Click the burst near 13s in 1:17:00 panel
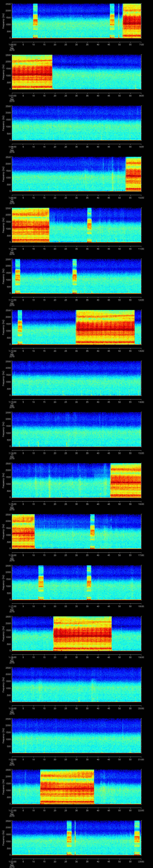Viewport: 153px width, 868px height. (x=41, y=583)
